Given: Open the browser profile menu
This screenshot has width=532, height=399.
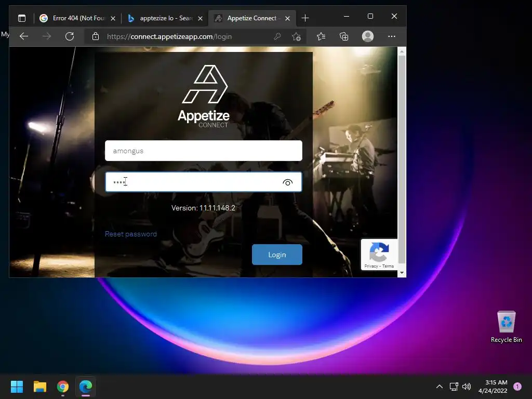Looking at the screenshot, I should pyautogui.click(x=368, y=36).
